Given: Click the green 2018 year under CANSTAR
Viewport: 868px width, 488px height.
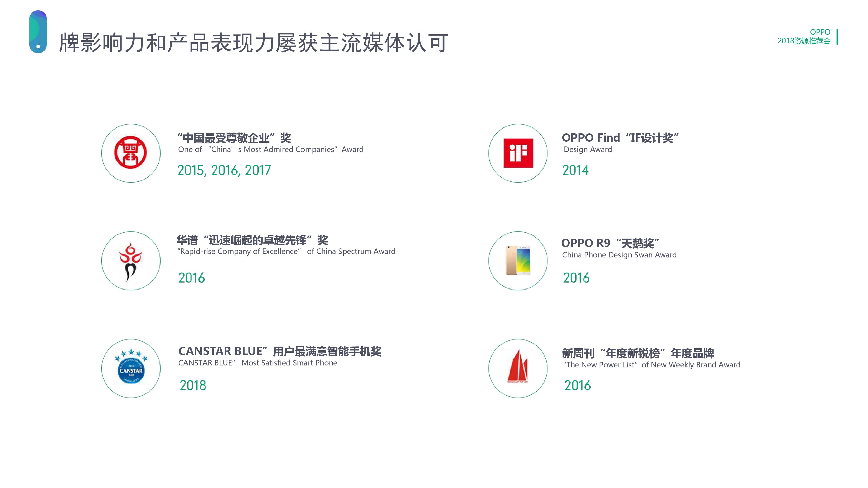Looking at the screenshot, I should [193, 386].
